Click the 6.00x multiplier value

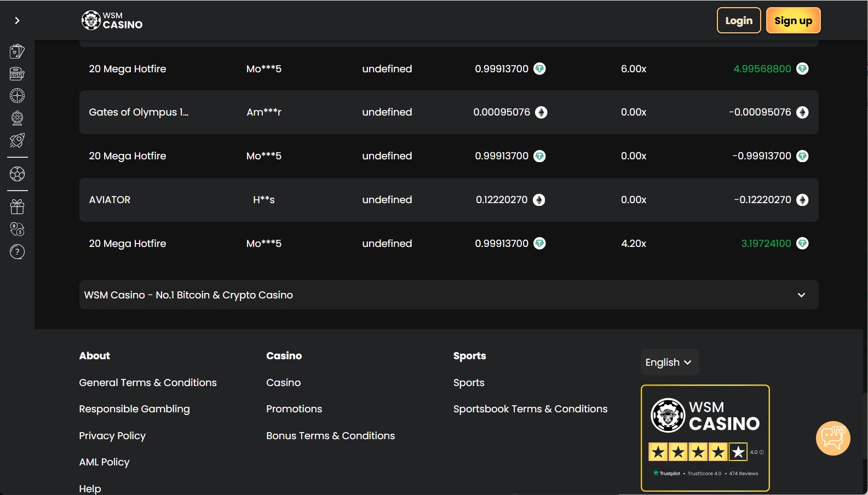(634, 68)
